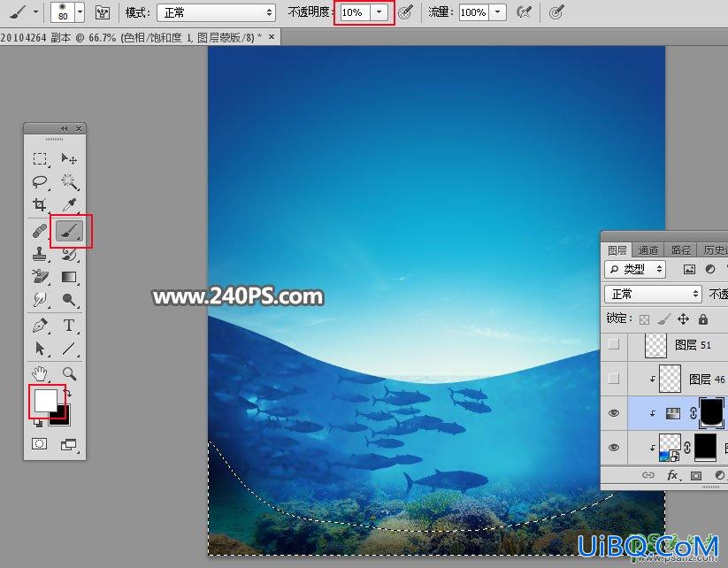Select the Crop tool
The height and width of the screenshot is (568, 728).
[x=40, y=204]
